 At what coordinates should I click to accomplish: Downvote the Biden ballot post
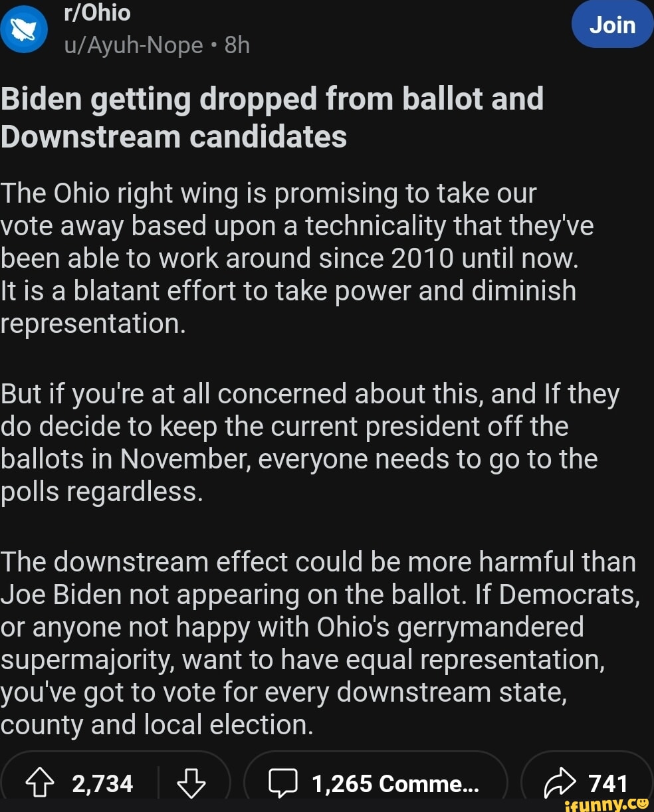point(191,783)
